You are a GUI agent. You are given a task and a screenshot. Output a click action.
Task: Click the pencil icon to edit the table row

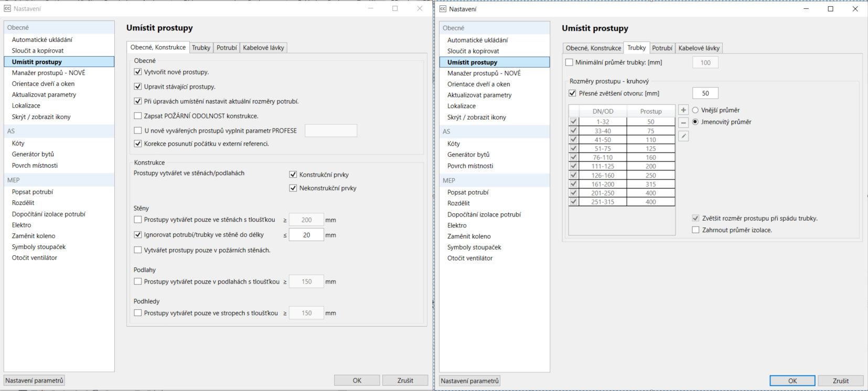[x=683, y=136]
